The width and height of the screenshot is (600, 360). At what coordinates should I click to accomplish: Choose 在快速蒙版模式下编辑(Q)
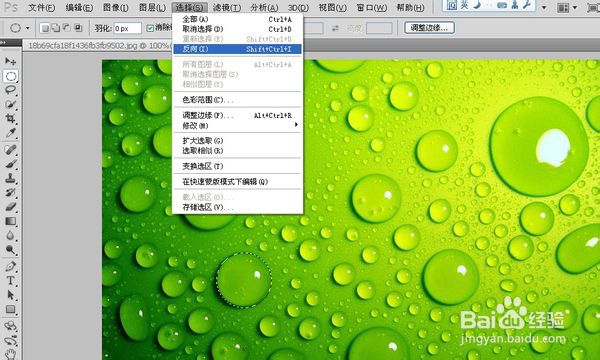(237, 182)
